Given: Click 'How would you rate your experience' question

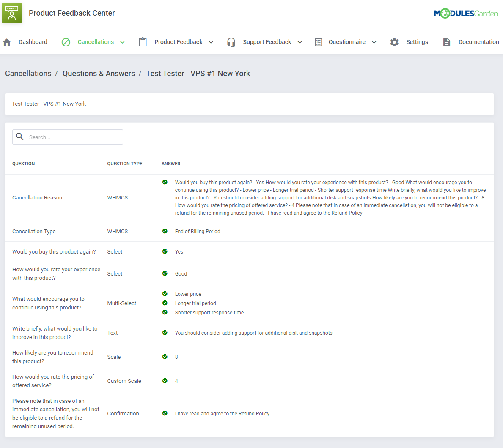Looking at the screenshot, I should 56,274.
